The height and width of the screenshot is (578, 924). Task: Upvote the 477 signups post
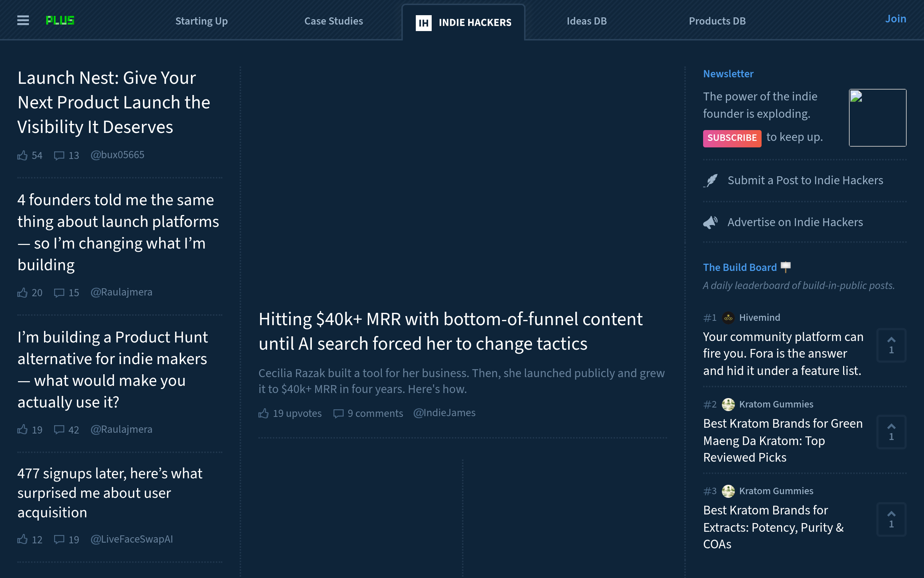22,539
